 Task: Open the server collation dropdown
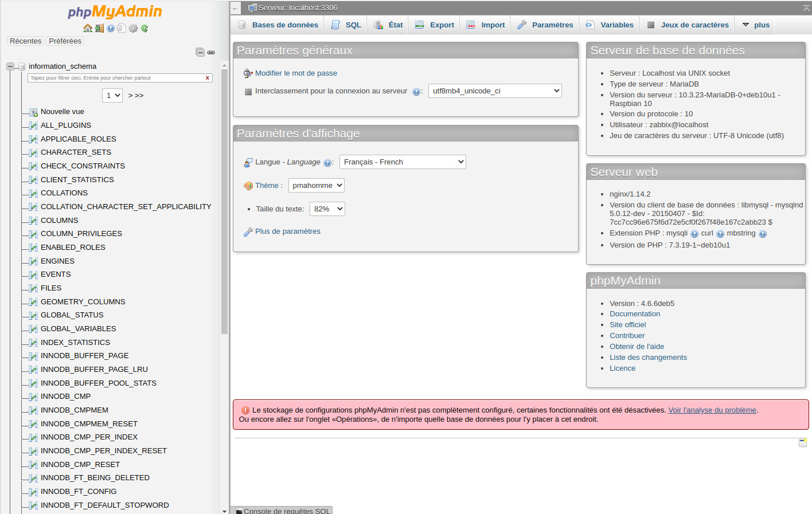click(494, 91)
